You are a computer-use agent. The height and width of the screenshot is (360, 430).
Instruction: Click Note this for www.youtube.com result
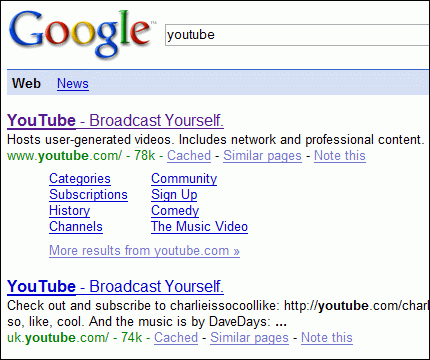(x=340, y=156)
